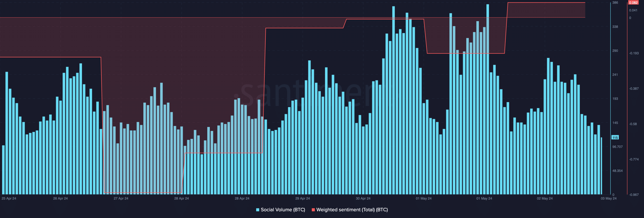Click the 96.707 volume axis label

[617, 147]
